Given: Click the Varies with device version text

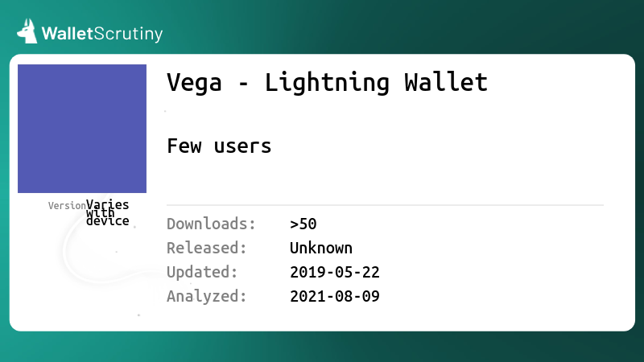Looking at the screenshot, I should [x=108, y=212].
